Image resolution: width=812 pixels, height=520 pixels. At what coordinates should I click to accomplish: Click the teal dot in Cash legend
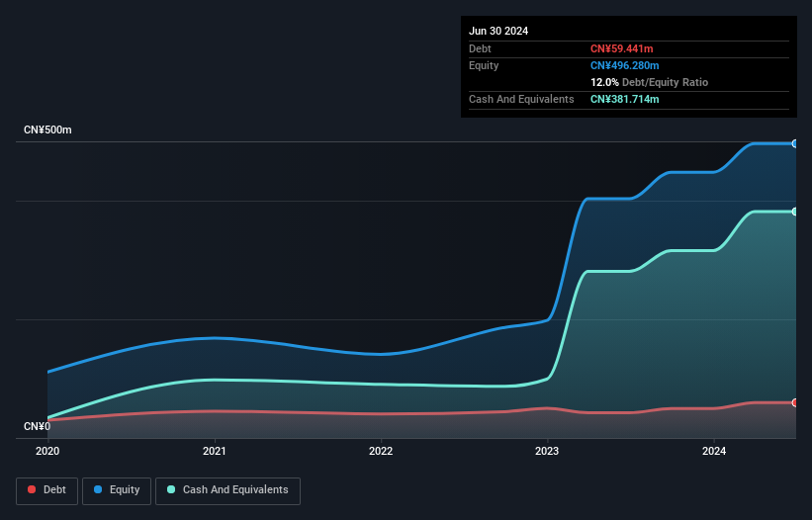(x=171, y=489)
